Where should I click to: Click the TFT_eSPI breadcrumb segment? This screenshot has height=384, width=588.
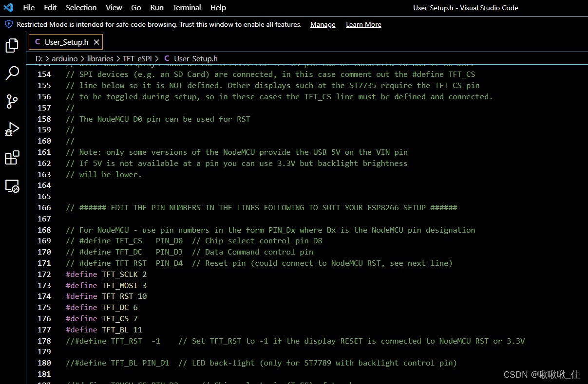coord(137,58)
